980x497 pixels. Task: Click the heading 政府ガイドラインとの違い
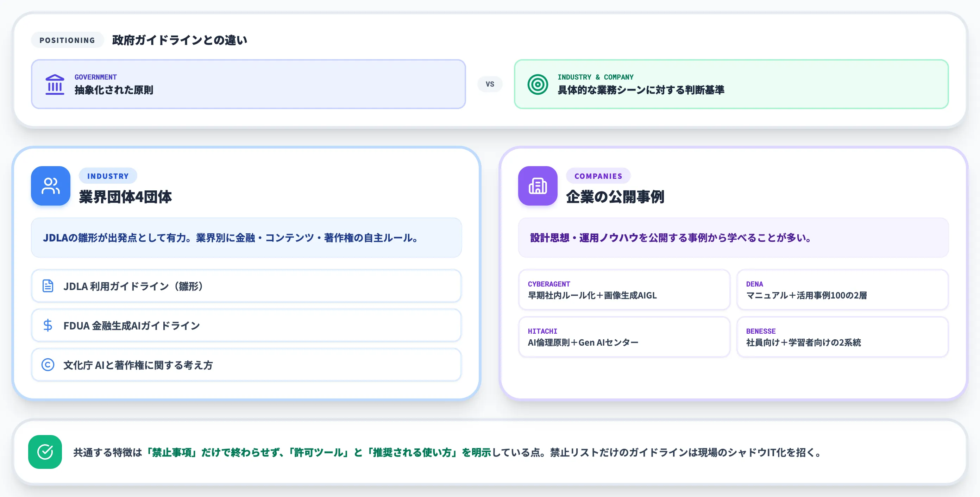click(180, 40)
